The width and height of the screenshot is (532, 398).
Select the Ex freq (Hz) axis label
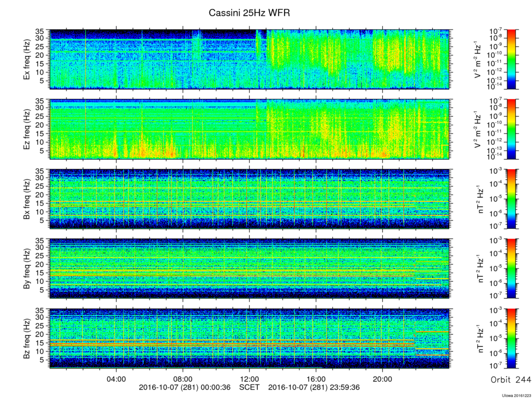click(x=27, y=60)
